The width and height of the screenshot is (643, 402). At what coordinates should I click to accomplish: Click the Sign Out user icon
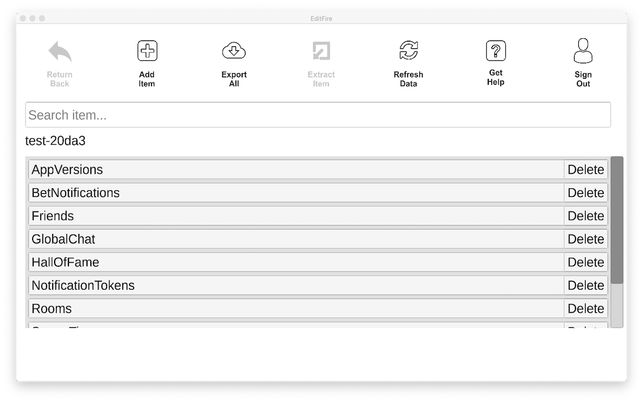pos(583,51)
